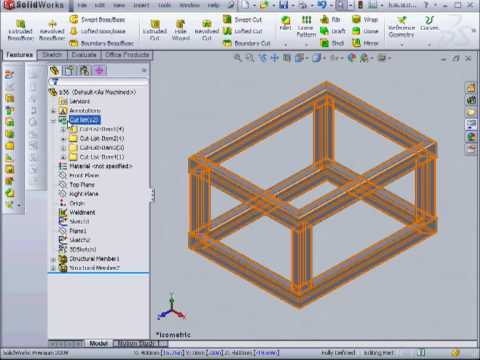Expand the Annotations folder

tap(53, 111)
